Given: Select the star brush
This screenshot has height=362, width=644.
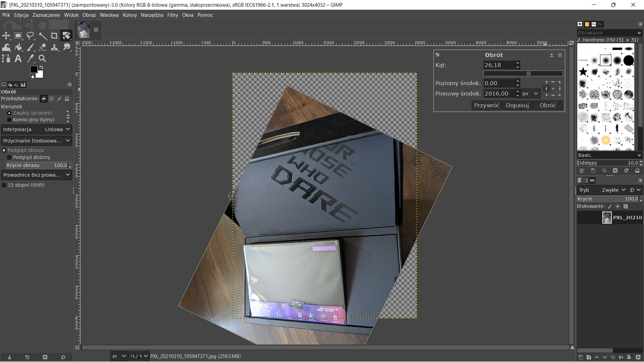Looking at the screenshot, I should tap(583, 72).
